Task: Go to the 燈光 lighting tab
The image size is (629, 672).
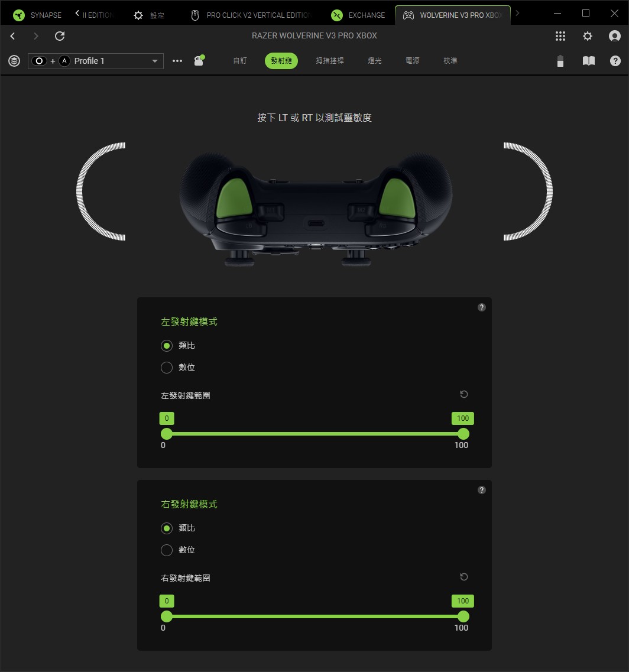Action: click(x=374, y=61)
